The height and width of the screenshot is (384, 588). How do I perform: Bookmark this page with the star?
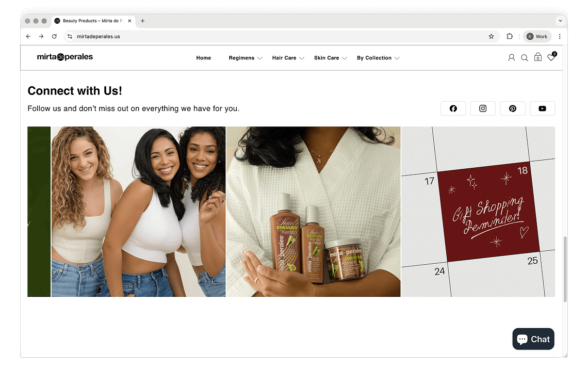[x=491, y=37]
